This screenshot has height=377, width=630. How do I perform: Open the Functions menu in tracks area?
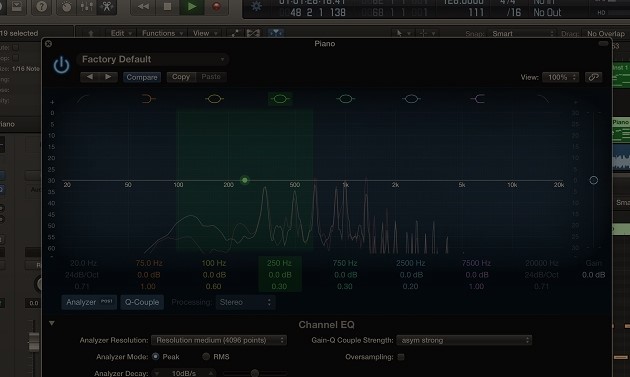[x=162, y=33]
